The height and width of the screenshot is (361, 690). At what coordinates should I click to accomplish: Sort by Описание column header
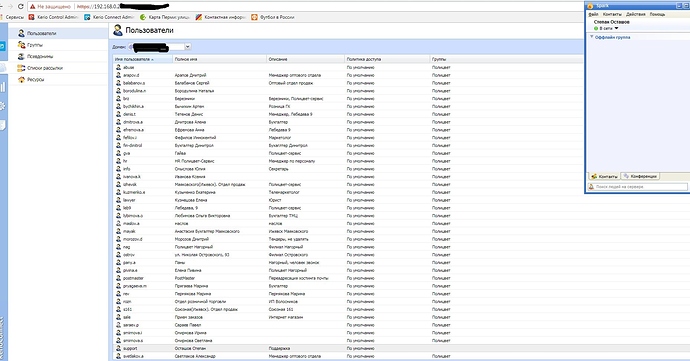click(x=306, y=59)
